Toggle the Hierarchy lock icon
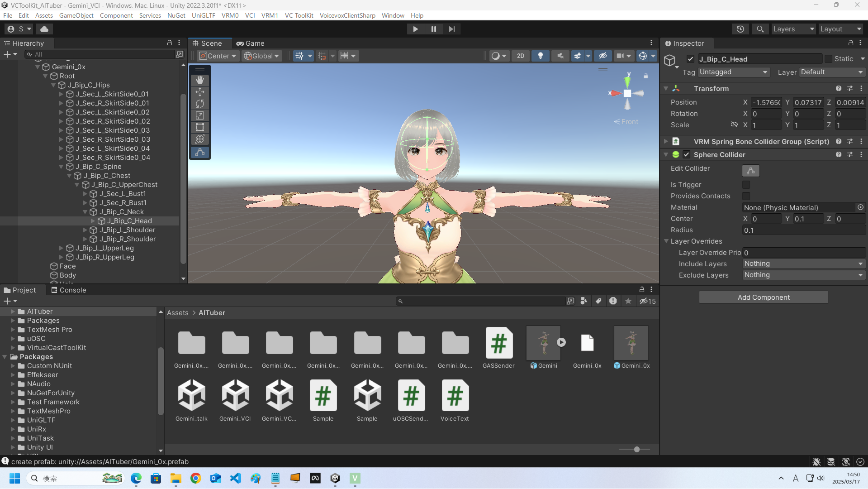The width and height of the screenshot is (868, 489). (x=170, y=43)
